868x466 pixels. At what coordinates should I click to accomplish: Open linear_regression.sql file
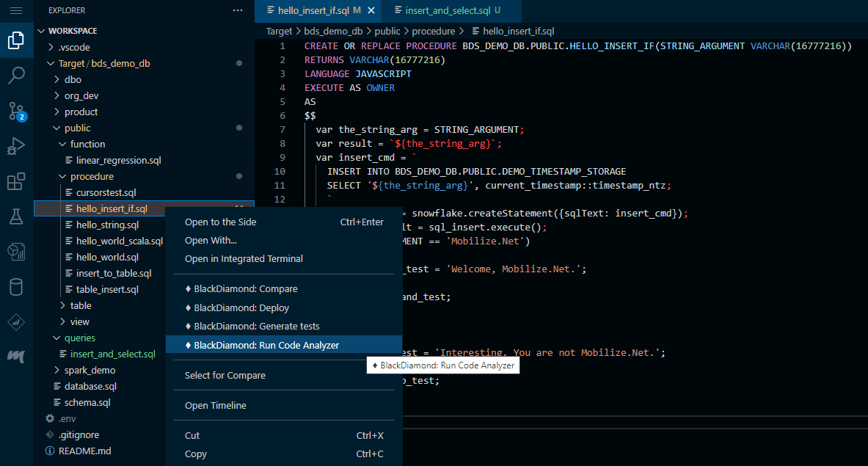pos(118,161)
